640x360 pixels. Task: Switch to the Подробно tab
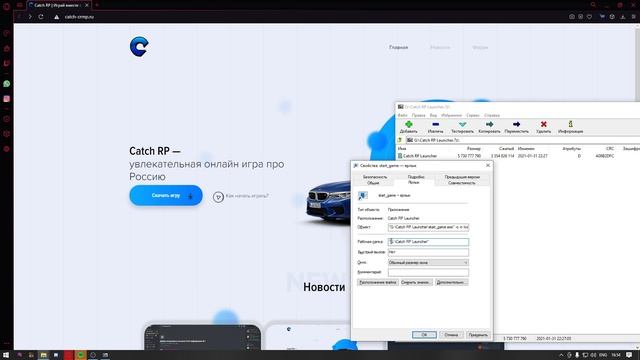click(x=416, y=177)
